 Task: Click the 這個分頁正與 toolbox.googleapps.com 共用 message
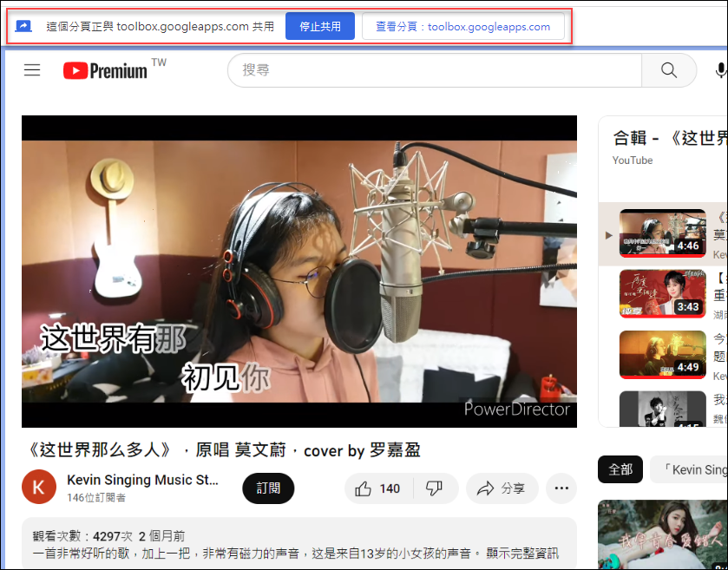(x=161, y=26)
